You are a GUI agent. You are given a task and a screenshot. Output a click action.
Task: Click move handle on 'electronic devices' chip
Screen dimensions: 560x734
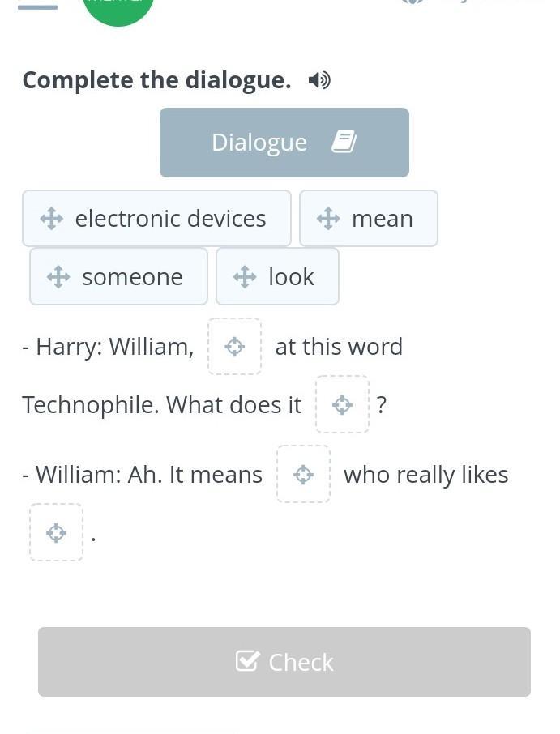click(52, 219)
